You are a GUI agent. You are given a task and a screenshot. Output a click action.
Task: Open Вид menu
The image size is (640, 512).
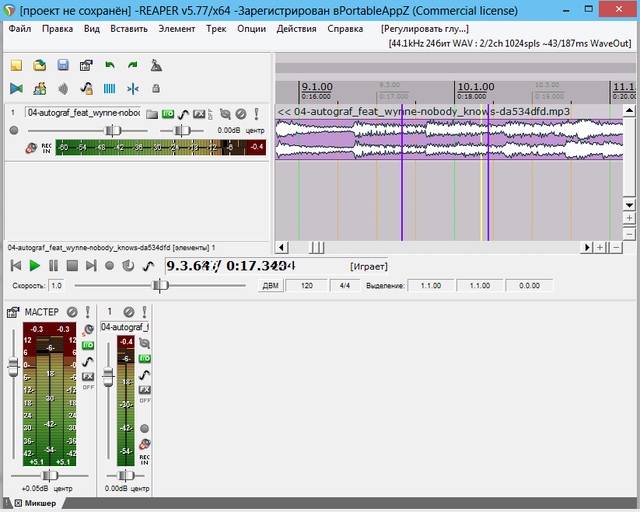click(x=92, y=29)
